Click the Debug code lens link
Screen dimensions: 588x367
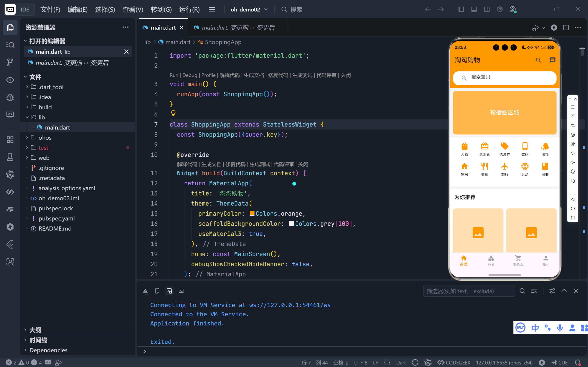[189, 75]
